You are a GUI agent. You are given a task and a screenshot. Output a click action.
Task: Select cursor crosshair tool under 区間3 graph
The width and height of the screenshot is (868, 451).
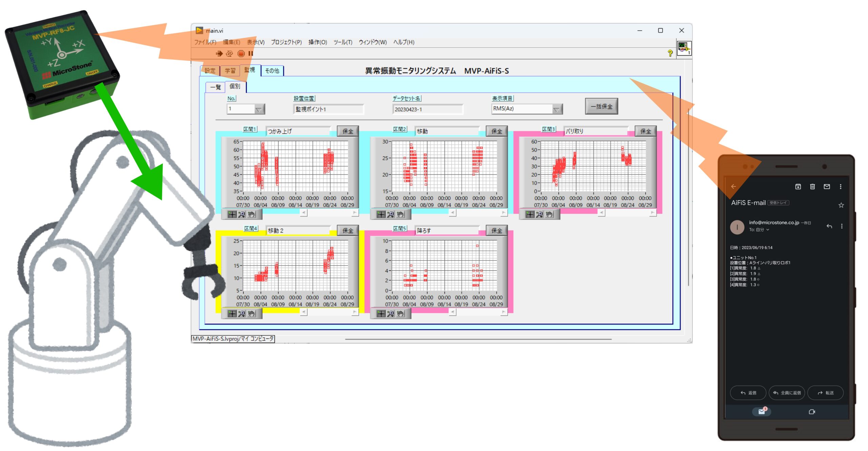tap(530, 214)
